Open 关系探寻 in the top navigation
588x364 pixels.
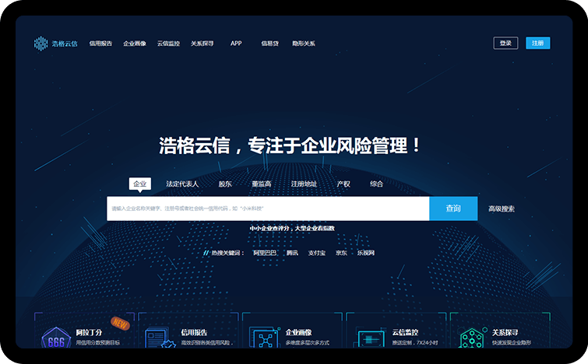[202, 44]
